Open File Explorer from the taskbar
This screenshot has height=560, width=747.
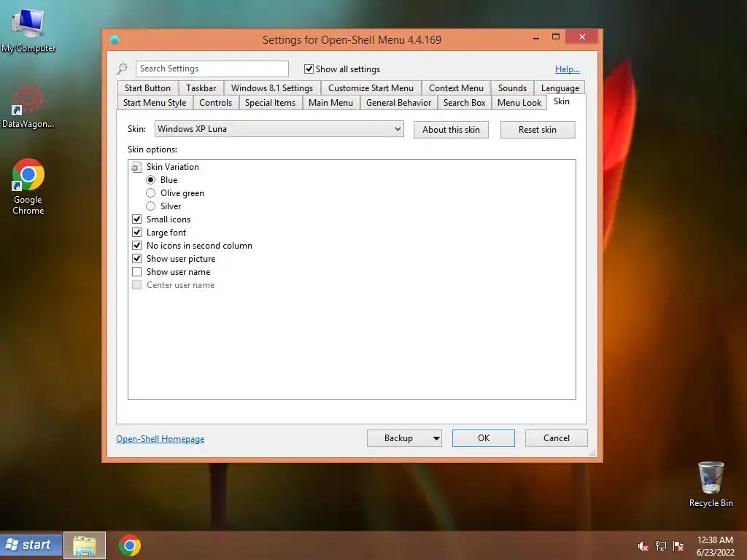click(85, 545)
